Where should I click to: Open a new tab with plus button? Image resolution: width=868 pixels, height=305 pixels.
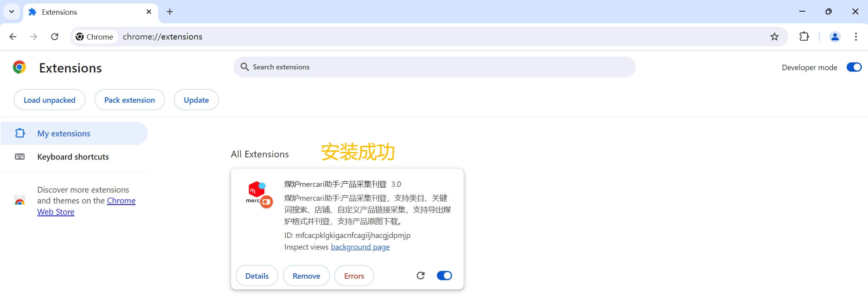pos(170,12)
